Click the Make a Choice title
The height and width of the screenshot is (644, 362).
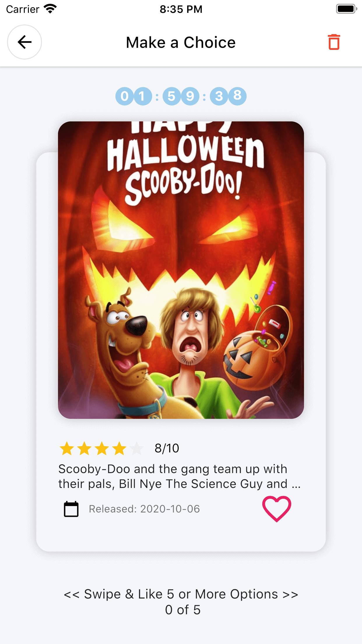(x=181, y=42)
